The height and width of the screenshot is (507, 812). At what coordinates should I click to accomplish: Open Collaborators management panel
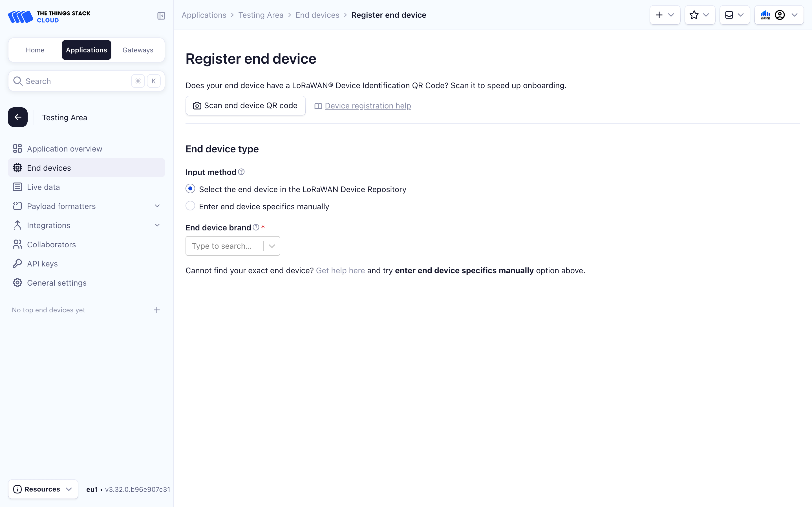[51, 244]
